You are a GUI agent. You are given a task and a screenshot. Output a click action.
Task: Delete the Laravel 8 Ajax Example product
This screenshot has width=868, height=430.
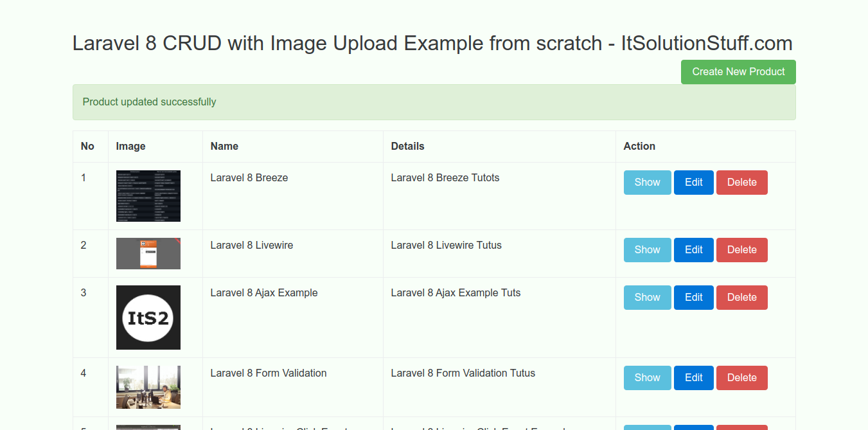[x=741, y=298]
